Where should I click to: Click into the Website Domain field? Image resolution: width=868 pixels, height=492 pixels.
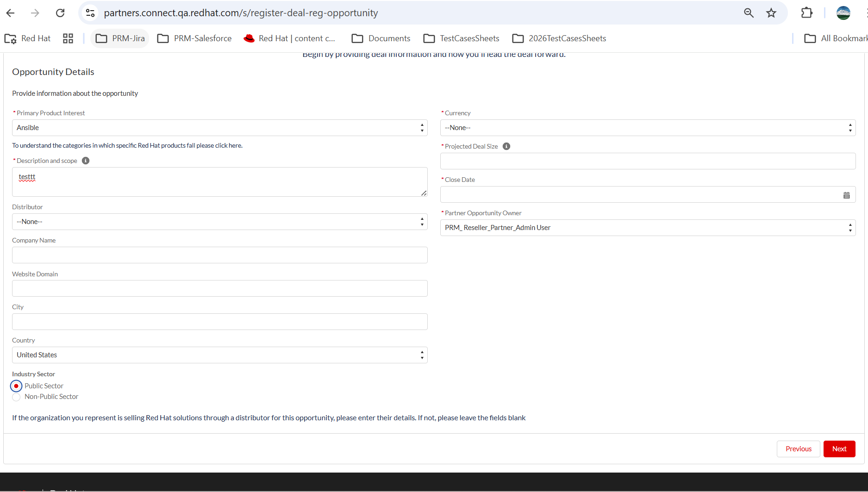(x=219, y=288)
